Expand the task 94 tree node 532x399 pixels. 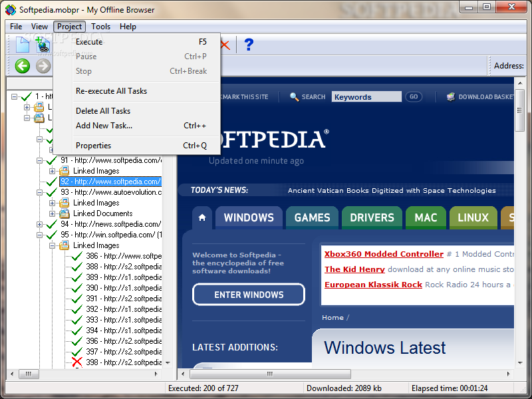[x=39, y=224]
